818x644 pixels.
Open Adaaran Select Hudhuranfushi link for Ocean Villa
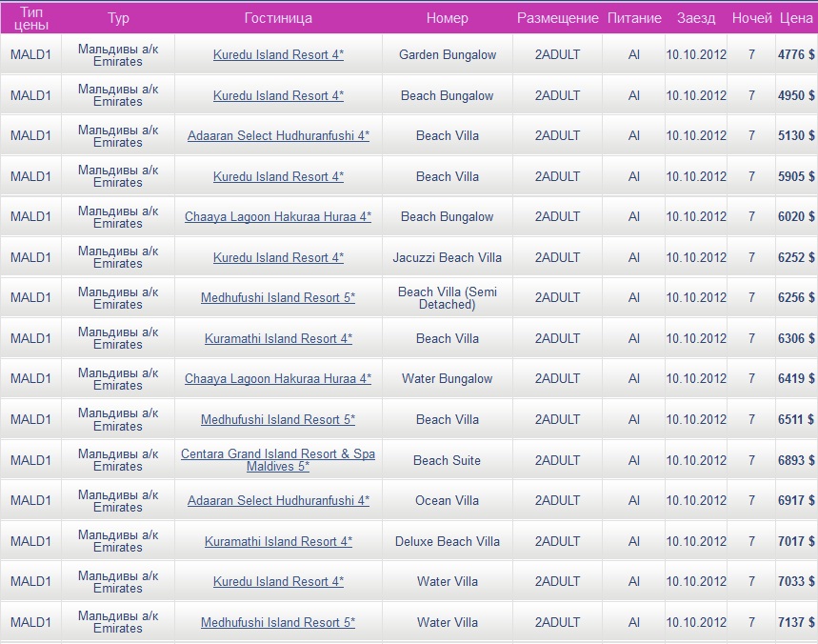(278, 500)
